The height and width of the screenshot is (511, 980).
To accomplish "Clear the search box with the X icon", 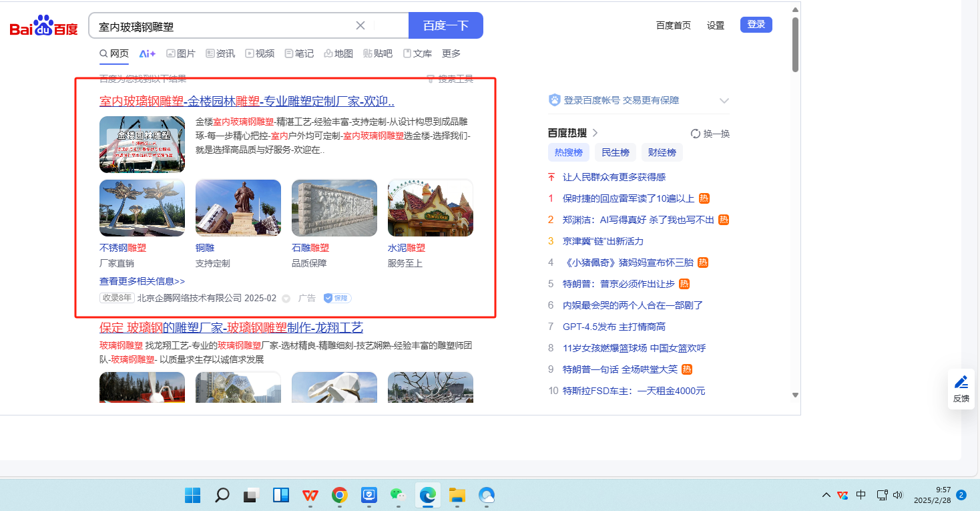I will [360, 26].
